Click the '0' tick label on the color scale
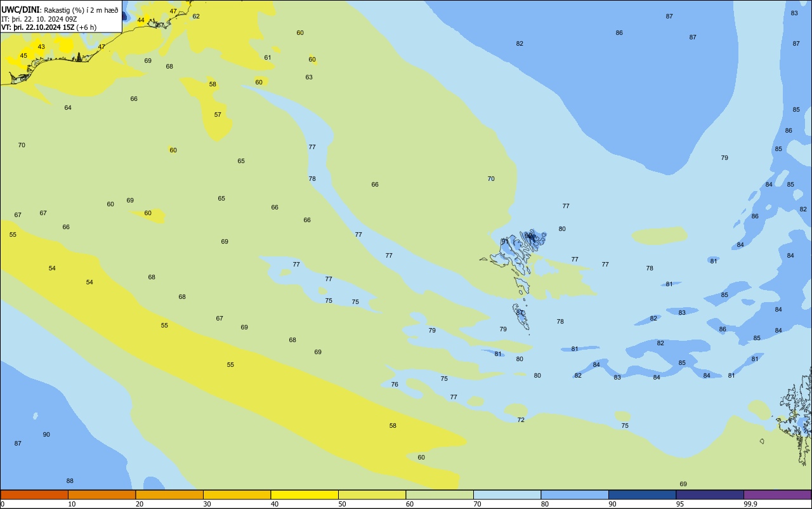The image size is (812, 509). [x=3, y=504]
